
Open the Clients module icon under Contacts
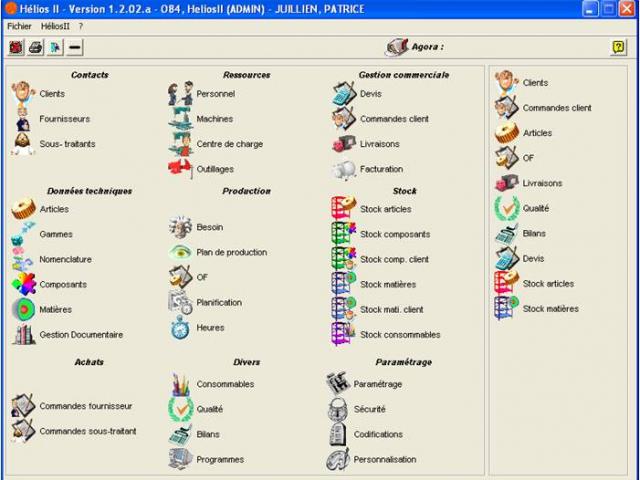(x=23, y=93)
